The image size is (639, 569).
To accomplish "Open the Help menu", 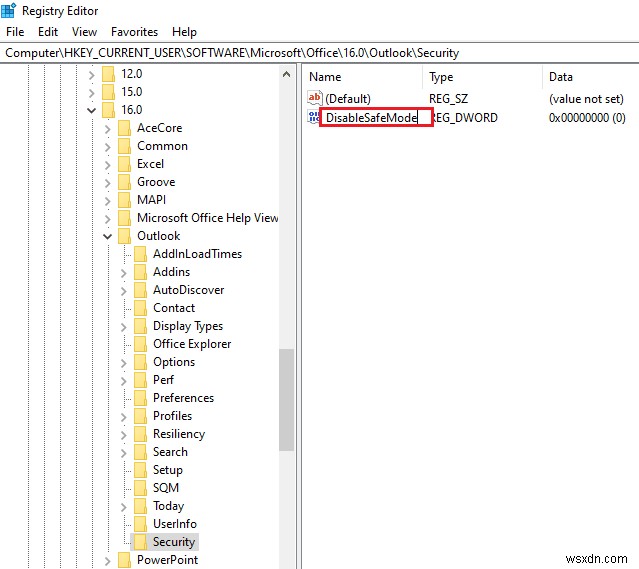I will point(184,32).
